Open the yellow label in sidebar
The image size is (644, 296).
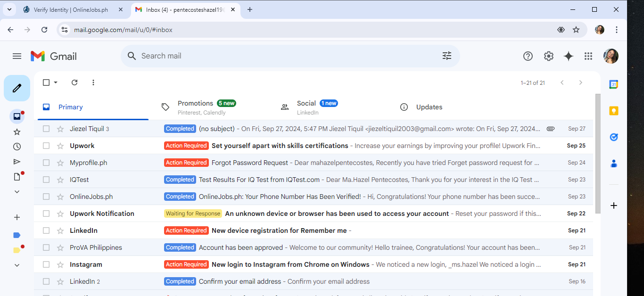17,250
